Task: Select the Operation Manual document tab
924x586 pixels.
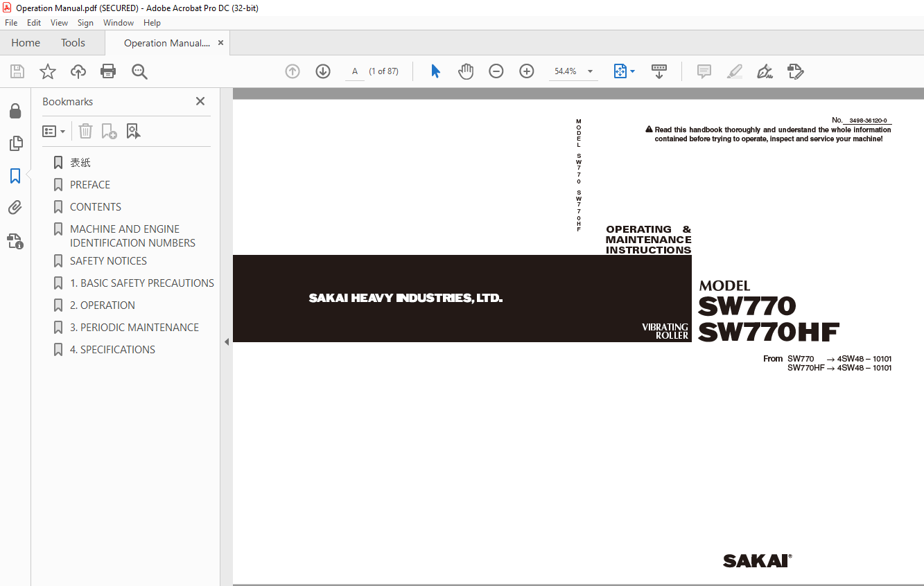Action: (166, 43)
